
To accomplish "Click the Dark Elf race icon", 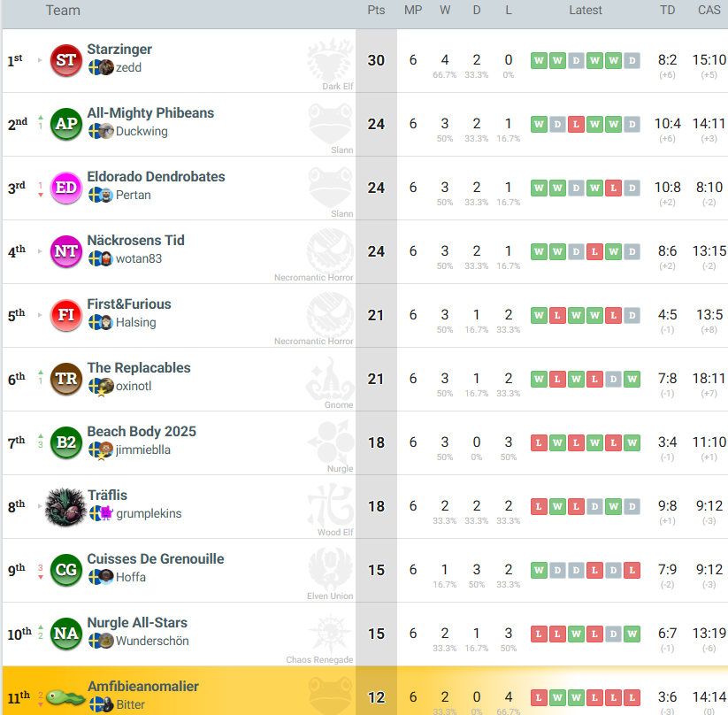I will [x=330, y=58].
